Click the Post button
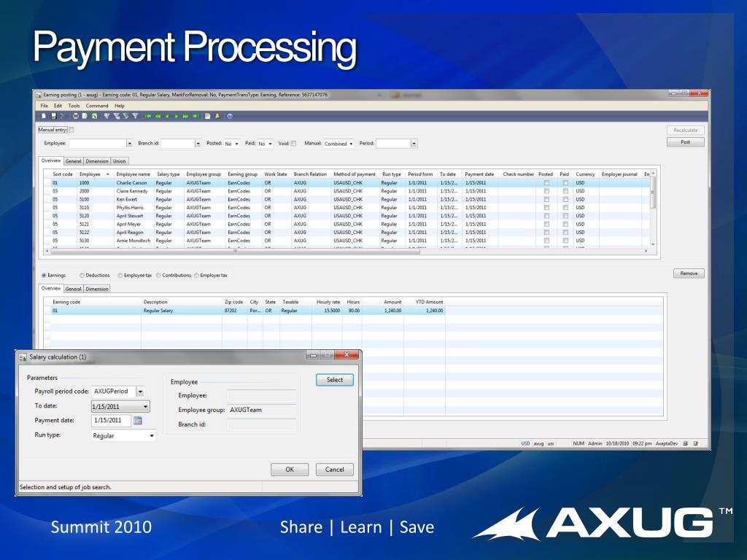747x560 pixels. pyautogui.click(x=685, y=142)
